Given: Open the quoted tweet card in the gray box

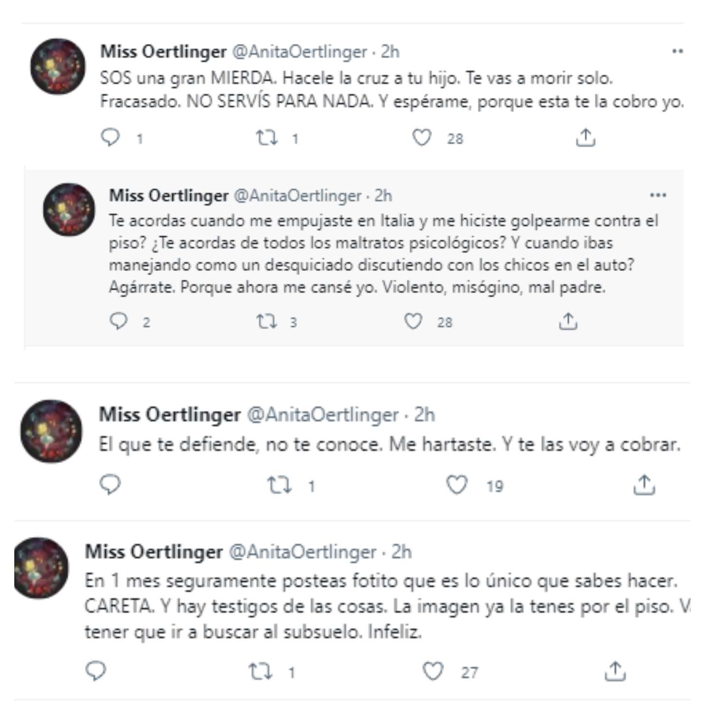Looking at the screenshot, I should coord(352,259).
